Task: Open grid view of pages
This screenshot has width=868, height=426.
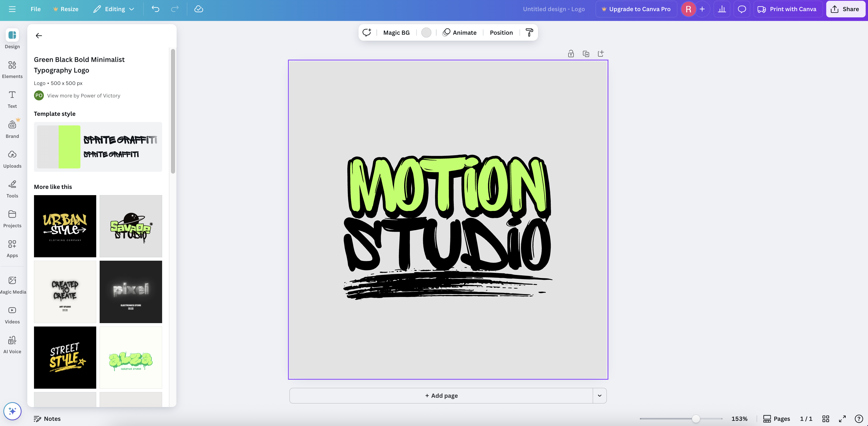Action: pyautogui.click(x=825, y=418)
